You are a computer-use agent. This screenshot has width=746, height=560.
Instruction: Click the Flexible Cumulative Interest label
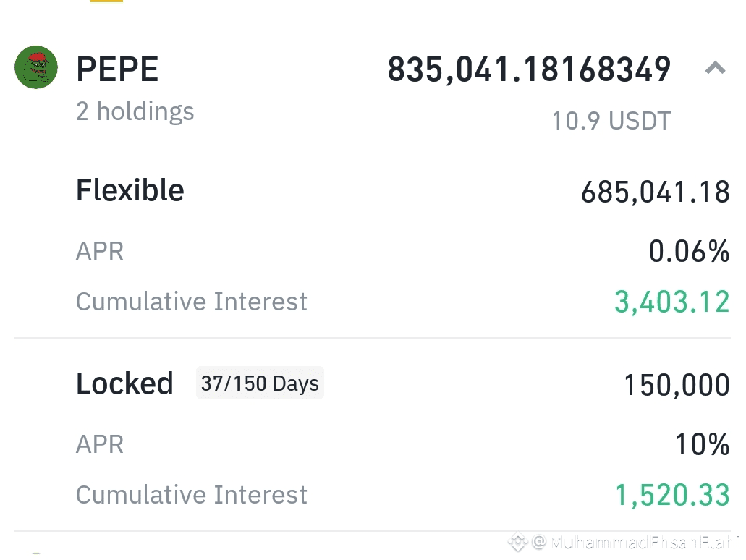pos(191,302)
